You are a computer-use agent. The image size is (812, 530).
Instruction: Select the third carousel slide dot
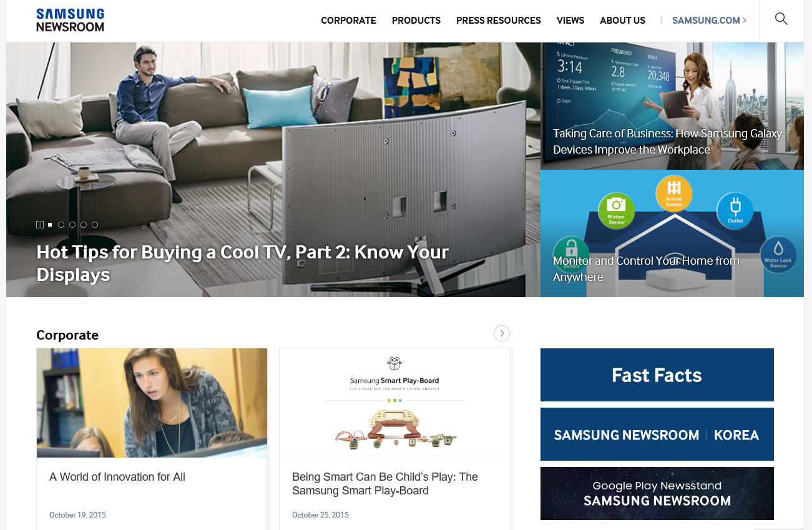coord(72,225)
